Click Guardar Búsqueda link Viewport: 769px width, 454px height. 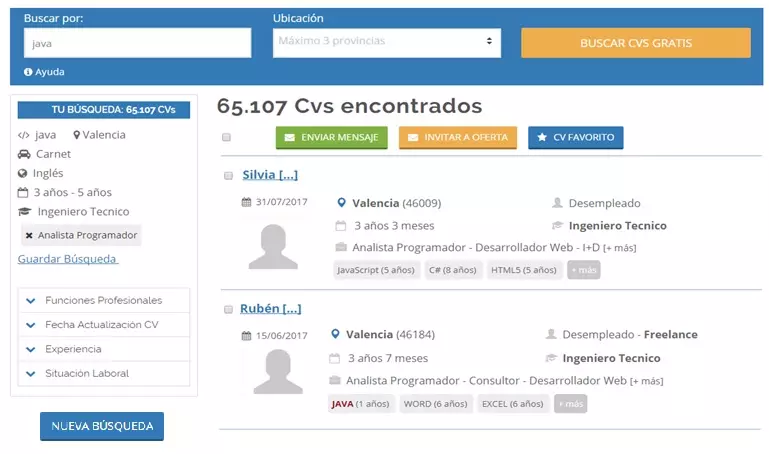pos(68,259)
